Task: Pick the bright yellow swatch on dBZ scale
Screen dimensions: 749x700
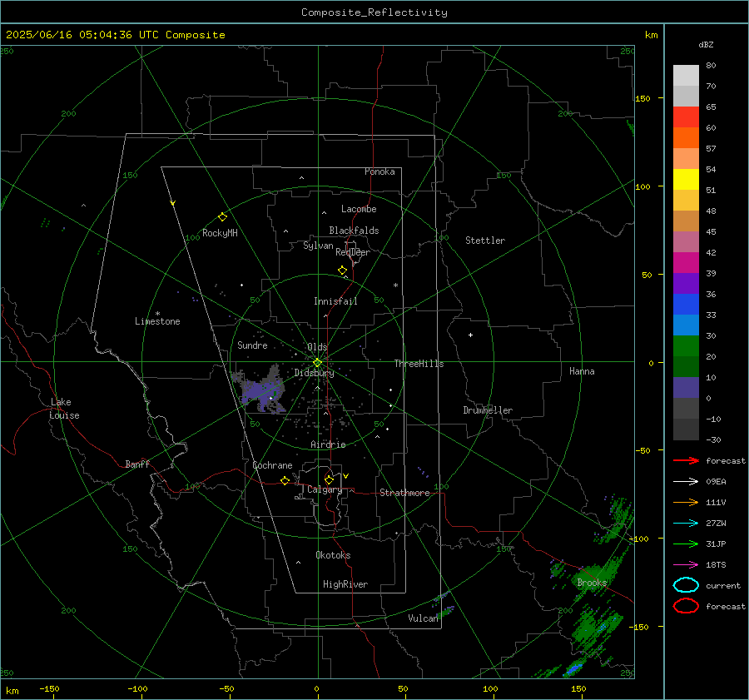Action: point(686,180)
